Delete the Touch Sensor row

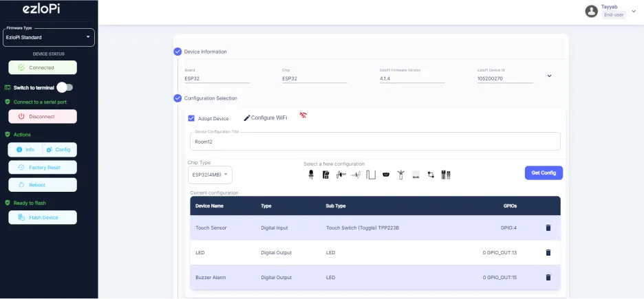coord(548,228)
